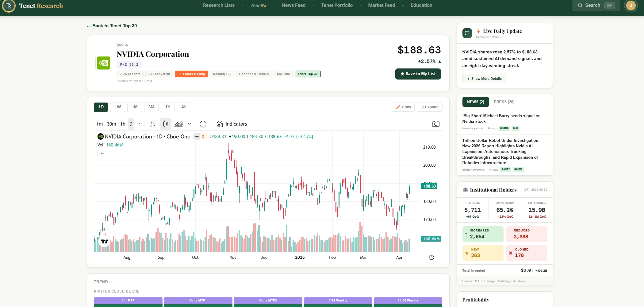Select the 3M time range

tap(151, 107)
